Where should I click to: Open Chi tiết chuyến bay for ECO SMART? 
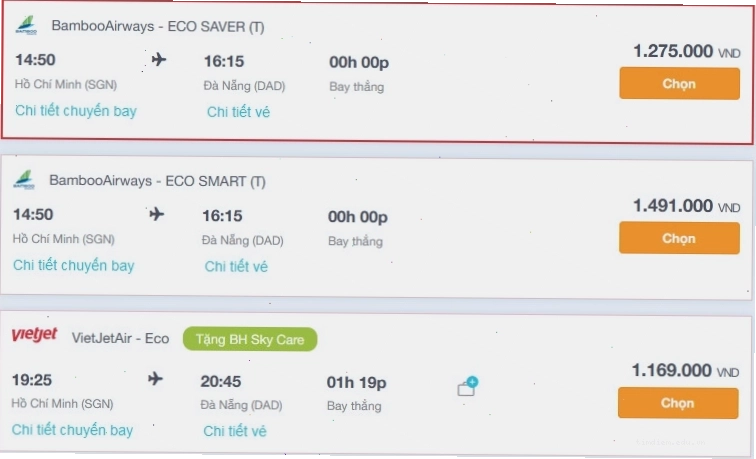pos(73,266)
